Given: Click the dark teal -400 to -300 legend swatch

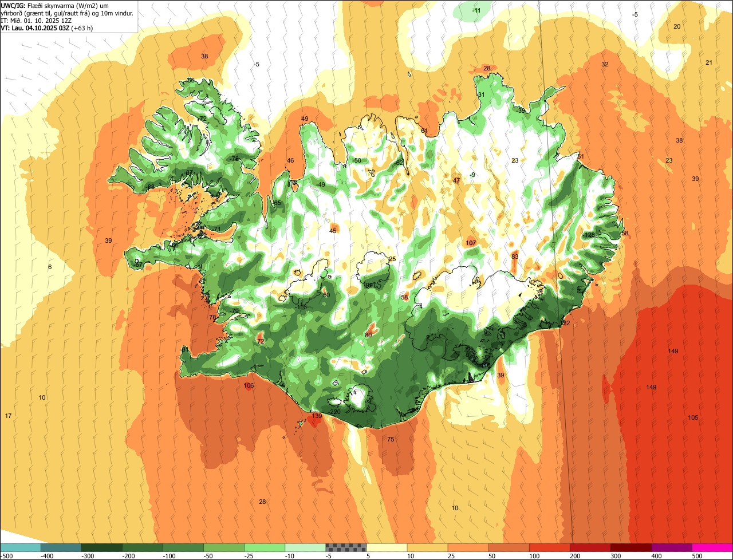Looking at the screenshot, I should (61, 547).
